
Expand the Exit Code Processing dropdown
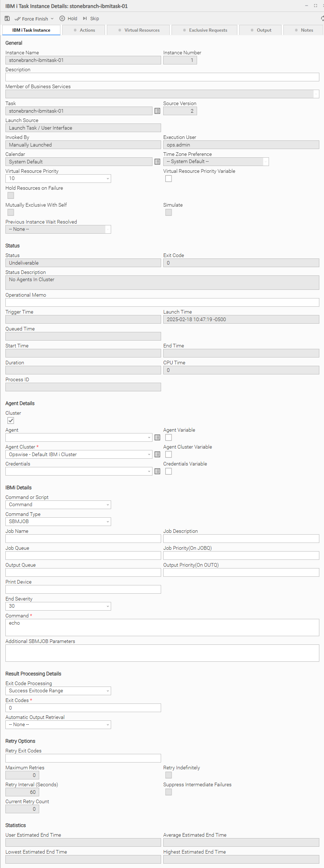58,691
